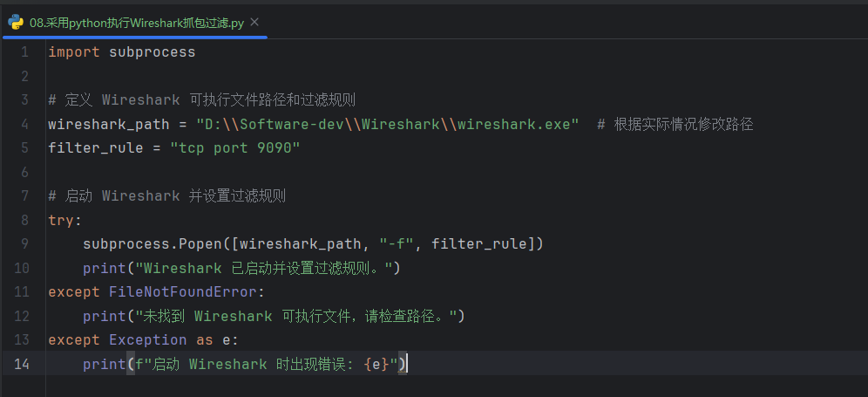868x397 pixels.
Task: Close the 08.采用python执行Wireshark抓包过滤.py tab
Action: 254,22
